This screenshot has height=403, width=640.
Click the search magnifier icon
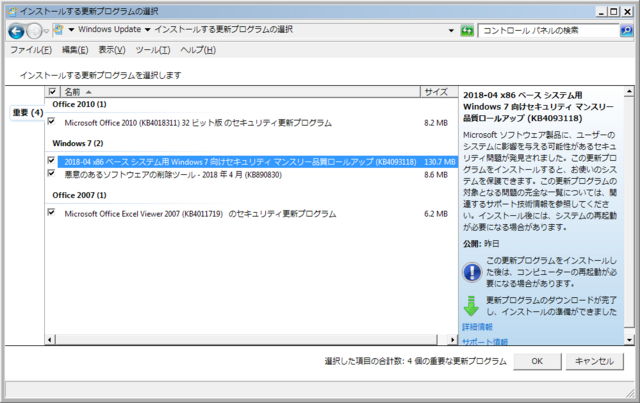click(626, 30)
